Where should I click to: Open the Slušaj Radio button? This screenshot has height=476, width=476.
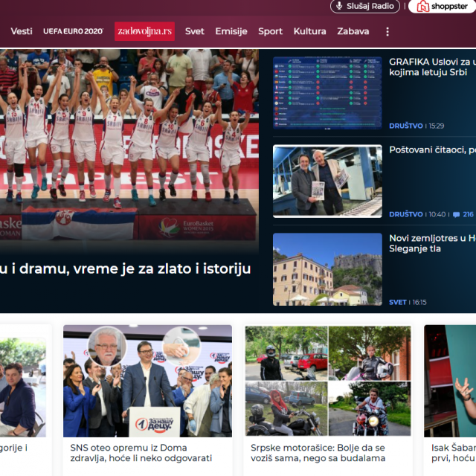[365, 6]
